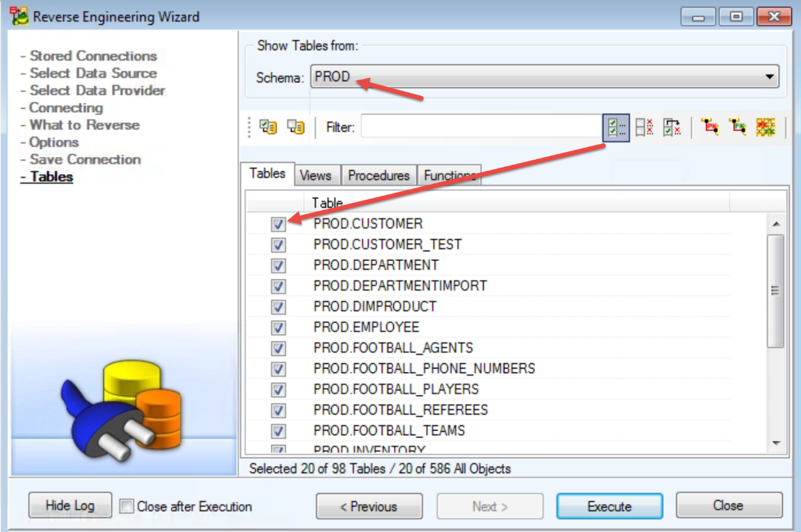Click the Execute button
Screen dimensions: 801x532
pos(609,506)
